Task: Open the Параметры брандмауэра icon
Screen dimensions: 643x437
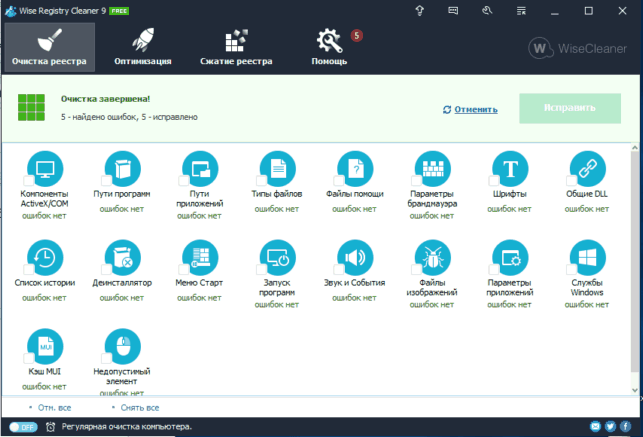Action: (x=433, y=168)
